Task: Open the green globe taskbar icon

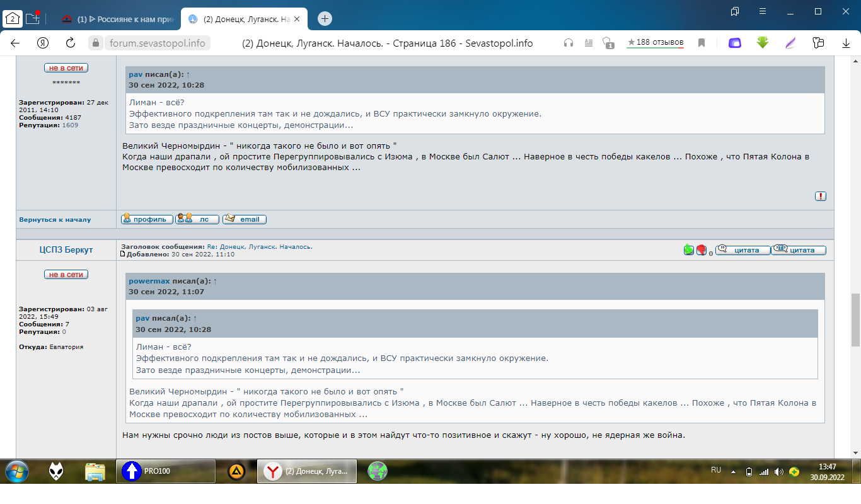Action: [378, 471]
